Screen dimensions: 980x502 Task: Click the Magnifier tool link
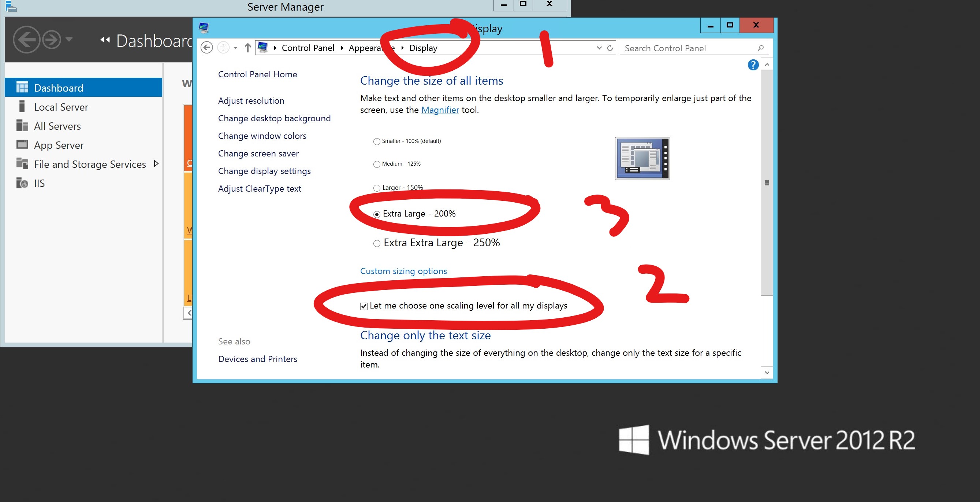coord(440,110)
